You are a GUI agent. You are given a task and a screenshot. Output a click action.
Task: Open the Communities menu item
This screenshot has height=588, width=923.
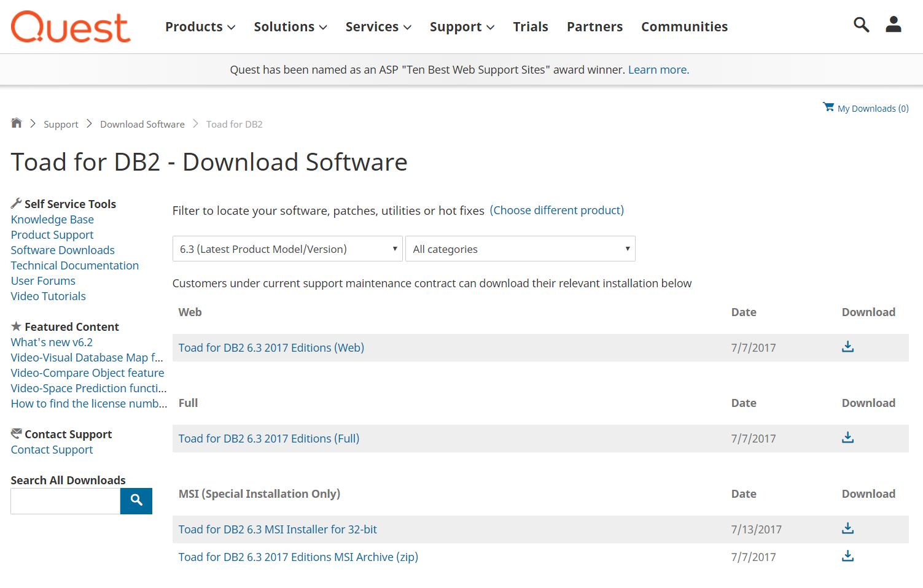click(x=684, y=27)
